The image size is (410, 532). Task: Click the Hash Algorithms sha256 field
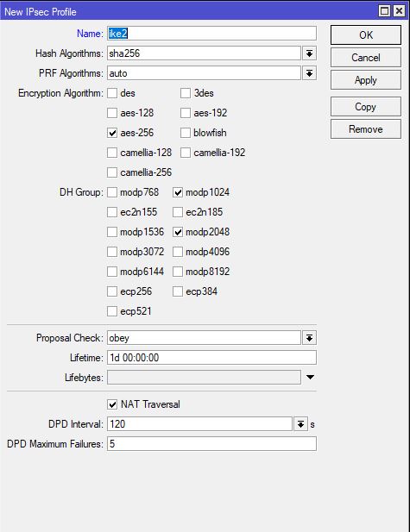[x=204, y=53]
